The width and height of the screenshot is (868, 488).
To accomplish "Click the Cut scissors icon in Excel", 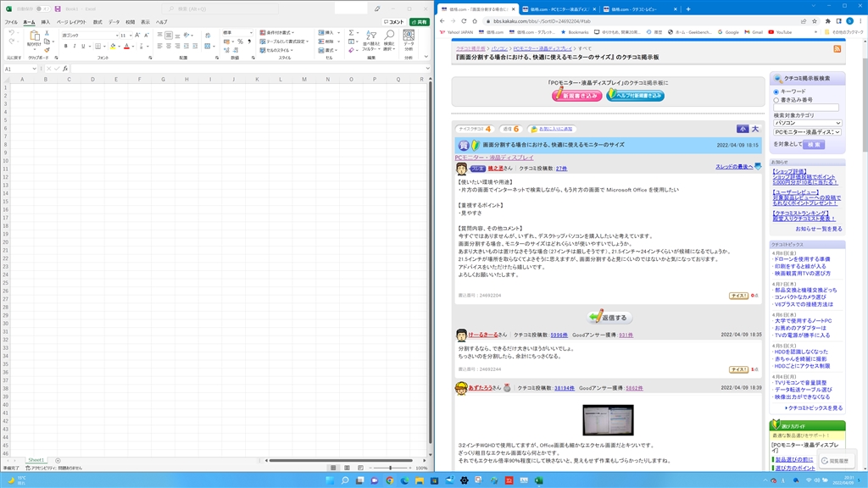I will click(x=47, y=33).
